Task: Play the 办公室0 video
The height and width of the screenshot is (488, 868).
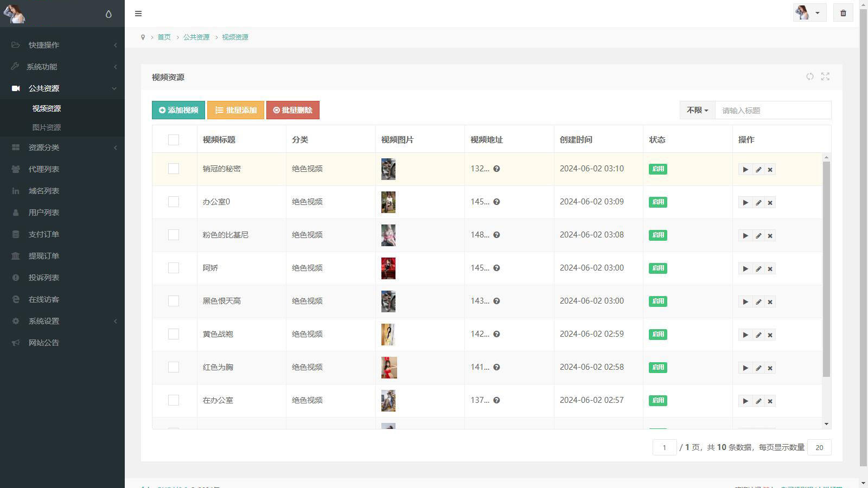Action: pyautogui.click(x=745, y=203)
